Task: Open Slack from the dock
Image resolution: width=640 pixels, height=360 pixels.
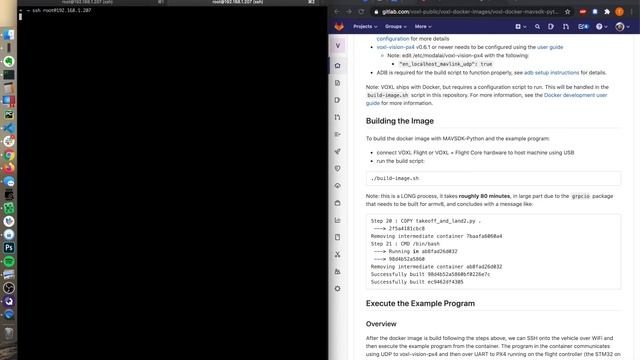Action: pyautogui.click(x=9, y=142)
